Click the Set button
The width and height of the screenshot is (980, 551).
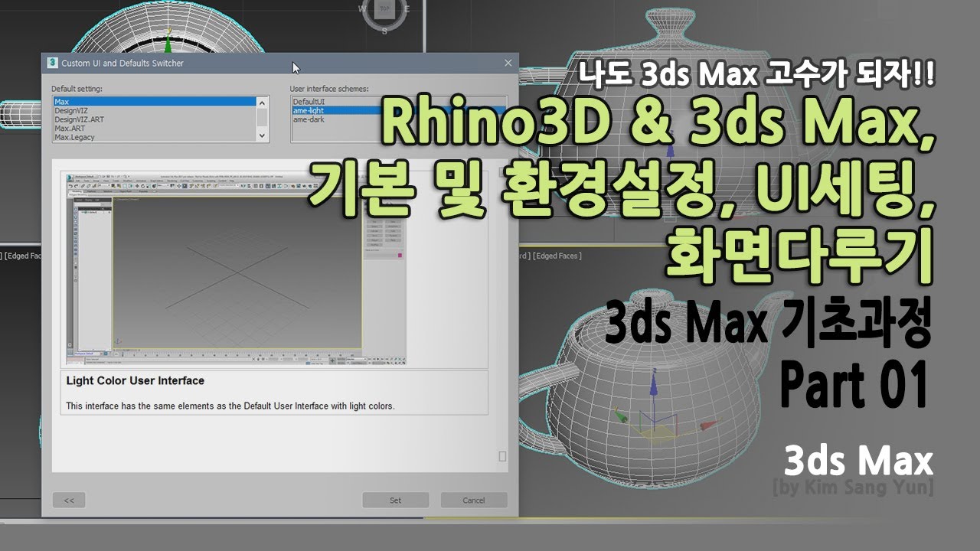(x=395, y=500)
